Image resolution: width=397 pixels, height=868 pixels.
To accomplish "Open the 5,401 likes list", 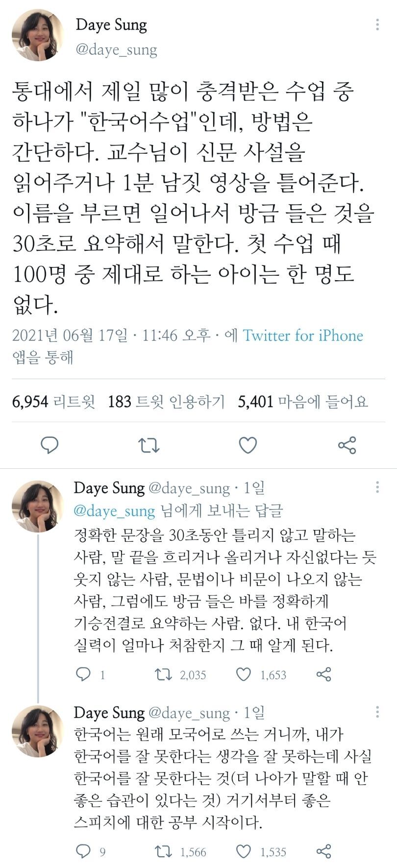I will (x=304, y=401).
